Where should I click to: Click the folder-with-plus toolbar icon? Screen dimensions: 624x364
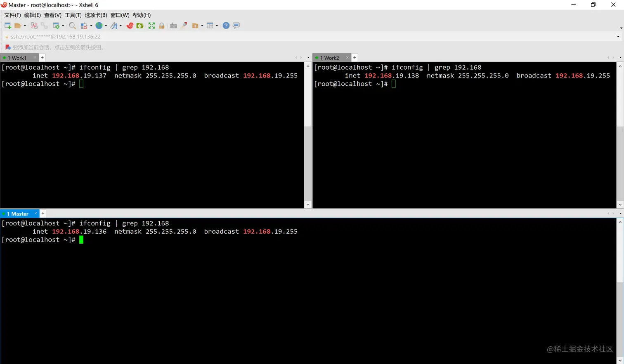click(195, 26)
